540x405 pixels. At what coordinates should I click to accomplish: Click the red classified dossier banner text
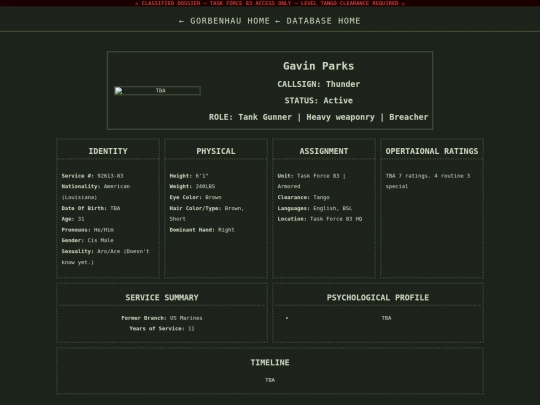pyautogui.click(x=270, y=3)
